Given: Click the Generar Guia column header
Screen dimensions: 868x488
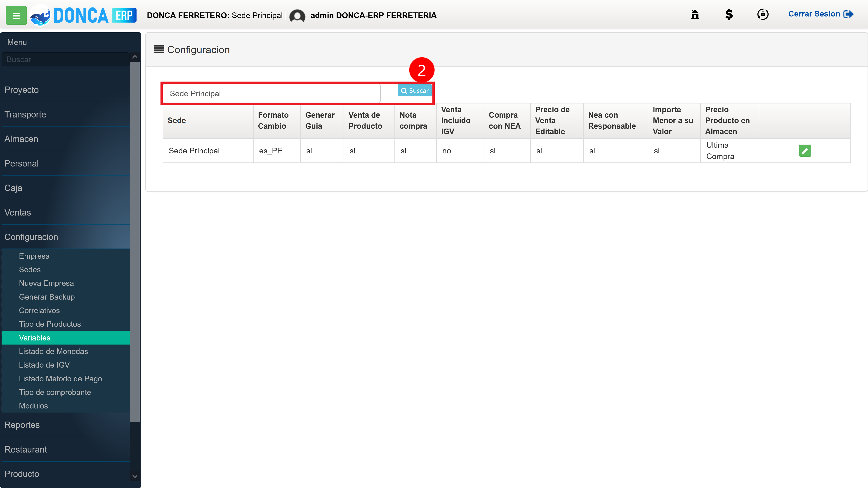Looking at the screenshot, I should (x=322, y=121).
